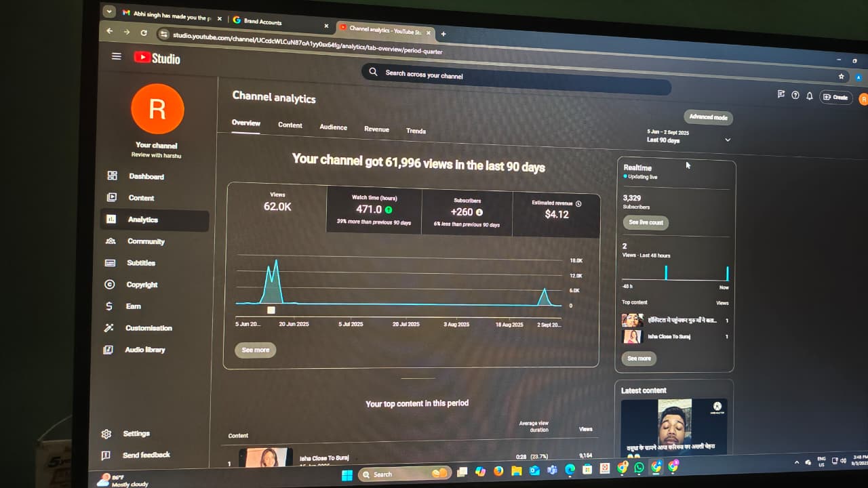Open Community from the sidebar
The width and height of the screenshot is (868, 488).
(x=145, y=241)
